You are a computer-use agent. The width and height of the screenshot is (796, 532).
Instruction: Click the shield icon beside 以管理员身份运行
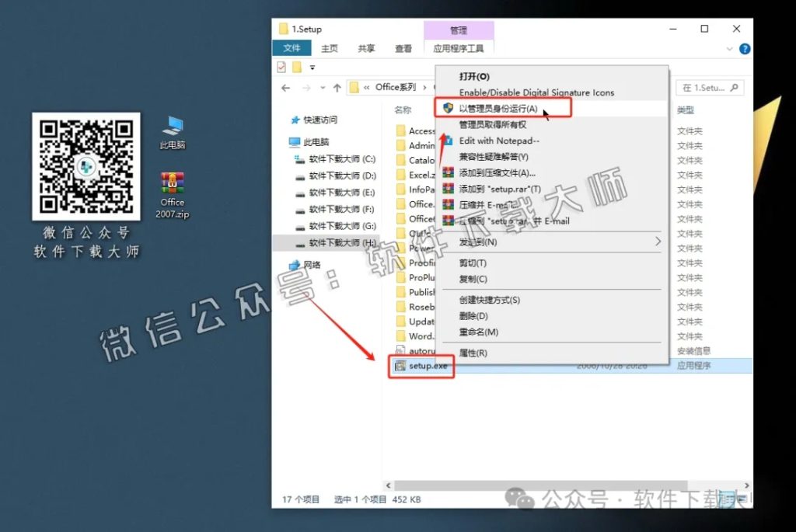[447, 109]
